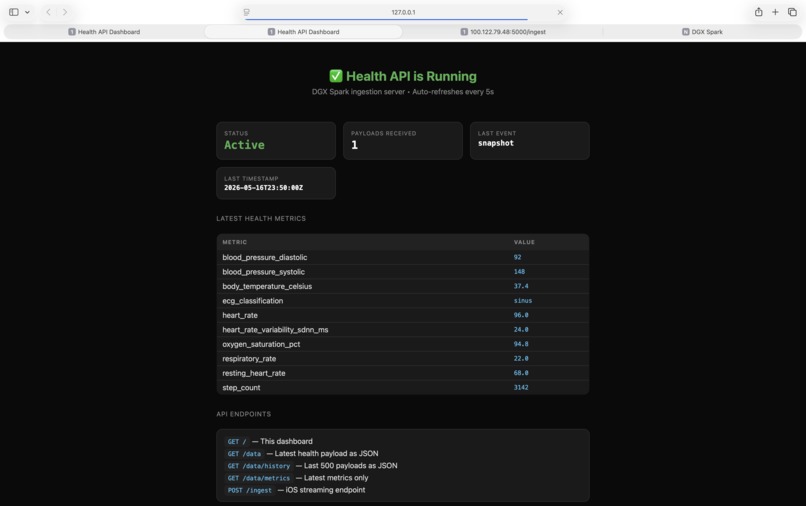Switch to the first Health API Dashboard tab

104,32
